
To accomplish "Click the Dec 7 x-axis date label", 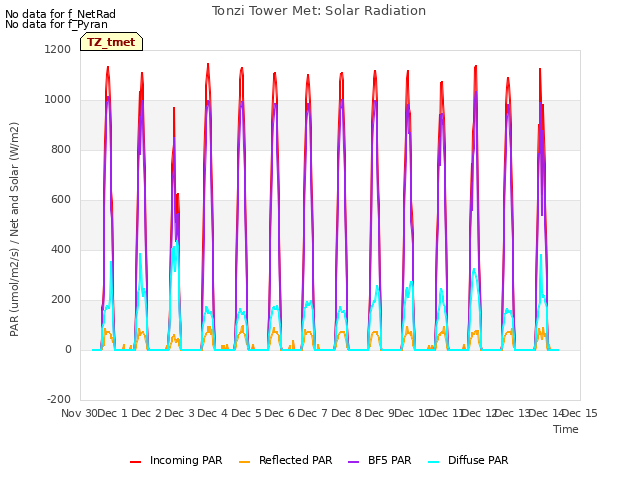I will pos(313,413).
